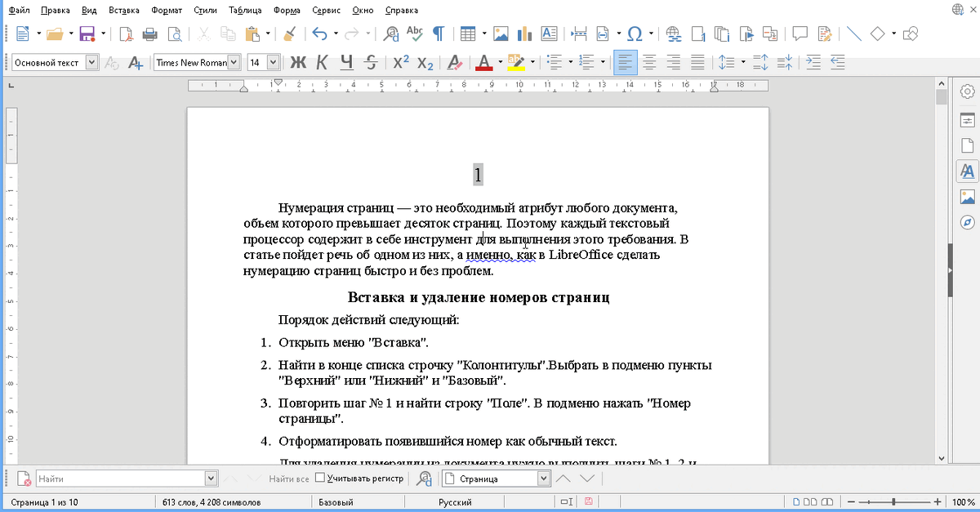Click the zoom in plus button
Image resolution: width=980 pixels, height=512 pixels.
click(x=939, y=501)
